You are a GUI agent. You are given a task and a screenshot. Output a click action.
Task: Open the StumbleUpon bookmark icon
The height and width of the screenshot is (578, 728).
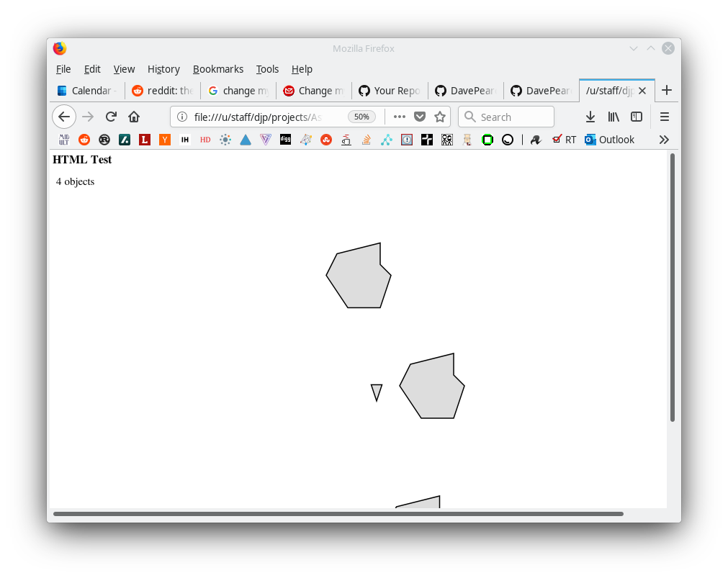(x=326, y=140)
